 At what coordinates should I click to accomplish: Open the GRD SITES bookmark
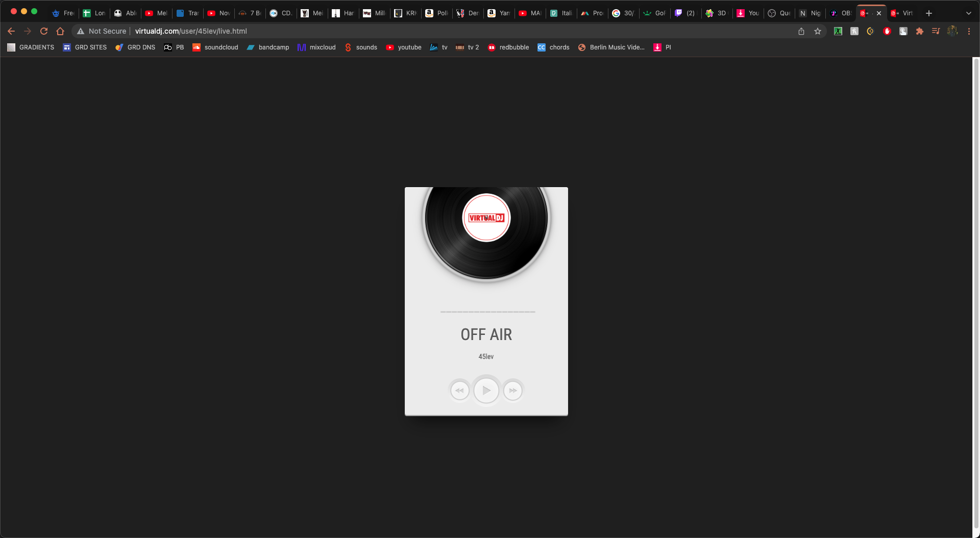tap(85, 47)
